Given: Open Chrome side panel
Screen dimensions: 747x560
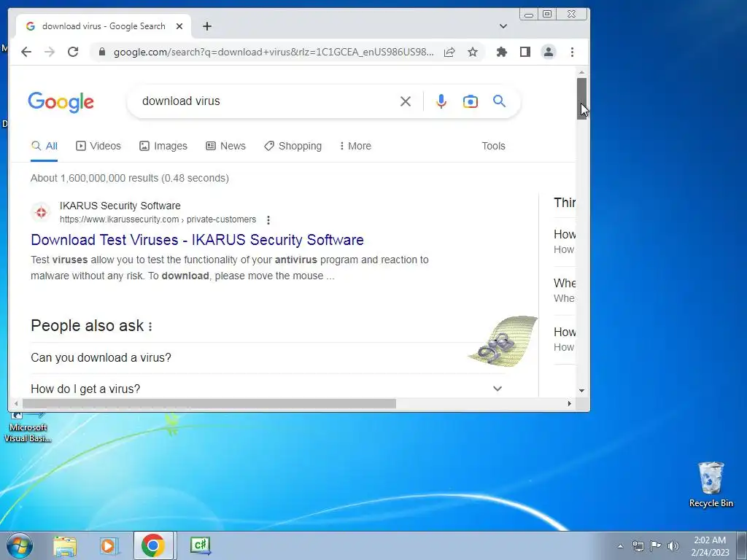Looking at the screenshot, I should (x=525, y=52).
